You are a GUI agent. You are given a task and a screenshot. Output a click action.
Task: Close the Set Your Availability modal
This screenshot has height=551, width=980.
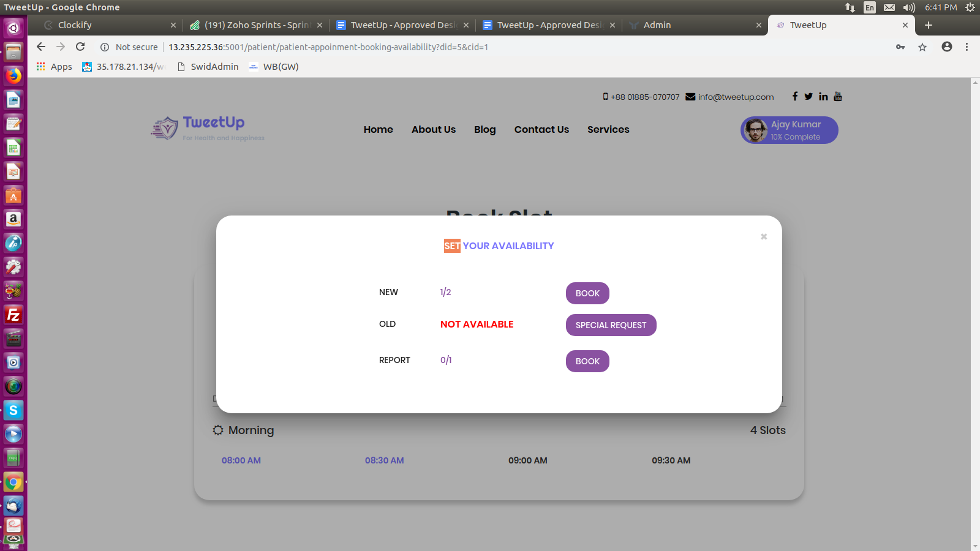764,236
